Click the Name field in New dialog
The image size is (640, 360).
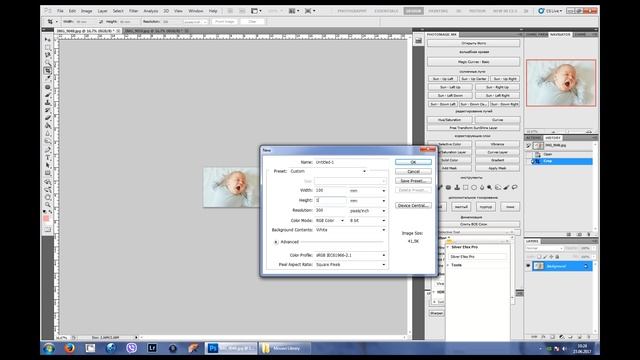[351, 162]
